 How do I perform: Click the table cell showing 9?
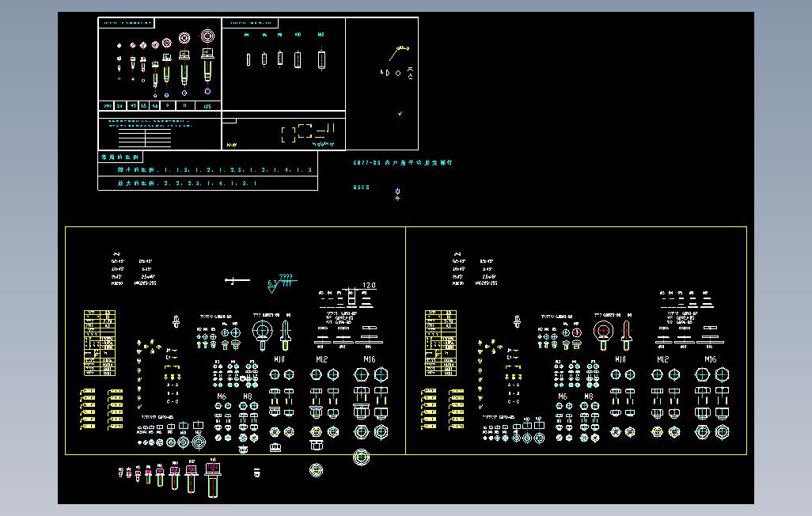pos(167,106)
